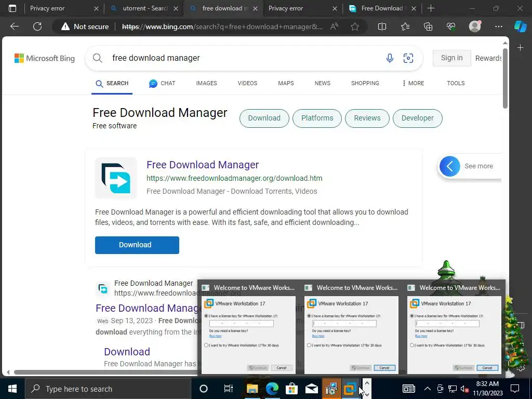The width and height of the screenshot is (532, 399).
Task: Expand the MORE search options menu
Action: pyautogui.click(x=413, y=84)
